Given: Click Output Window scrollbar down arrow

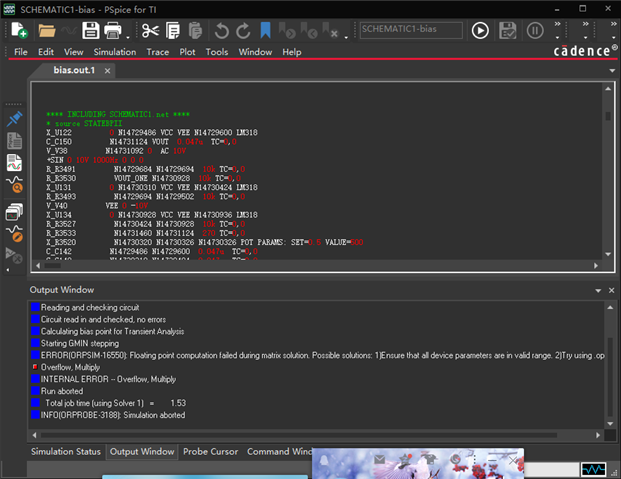Looking at the screenshot, I should tap(610, 424).
